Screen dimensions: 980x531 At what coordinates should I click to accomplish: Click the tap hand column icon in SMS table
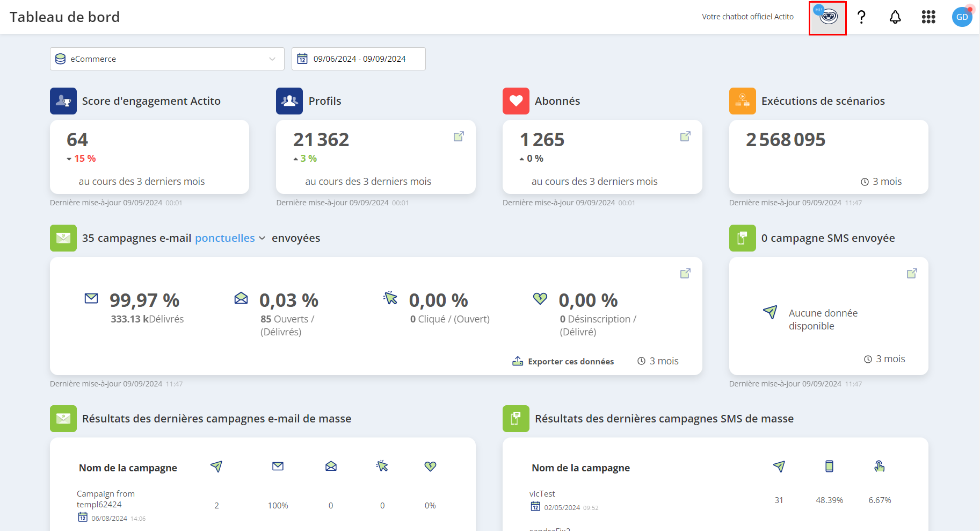click(x=879, y=466)
